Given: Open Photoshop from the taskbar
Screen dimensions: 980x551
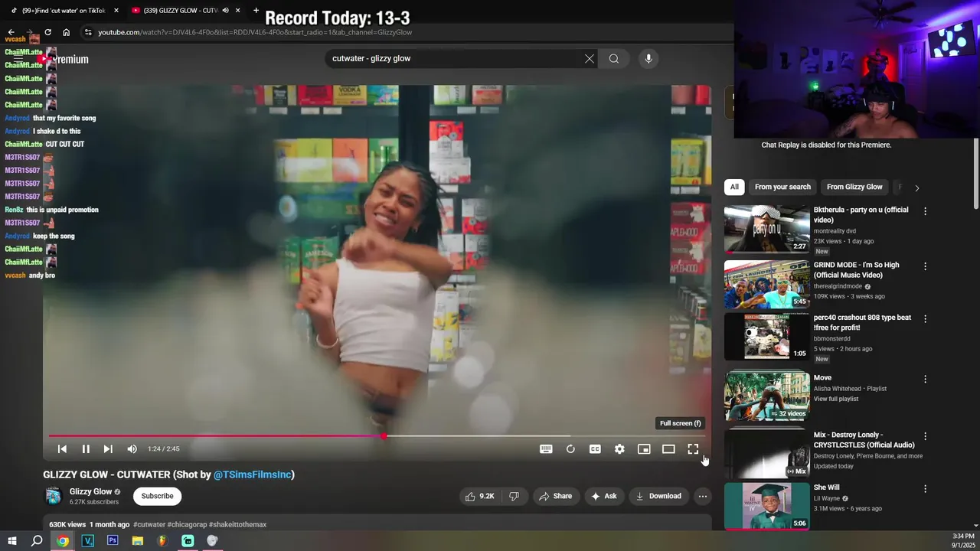Looking at the screenshot, I should click(x=113, y=540).
